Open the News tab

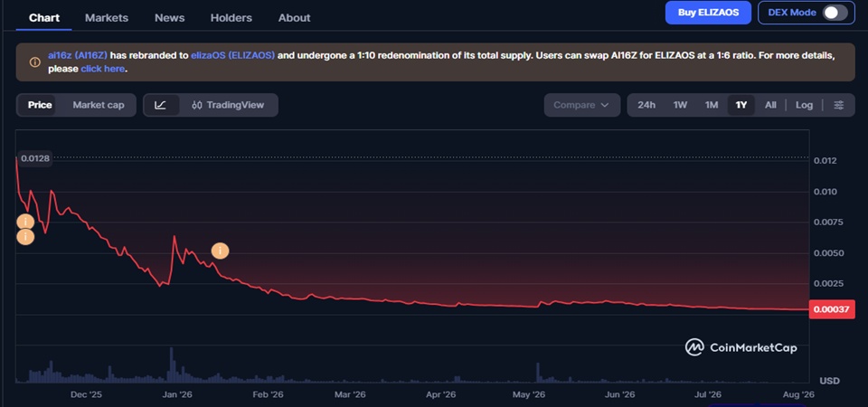[169, 18]
